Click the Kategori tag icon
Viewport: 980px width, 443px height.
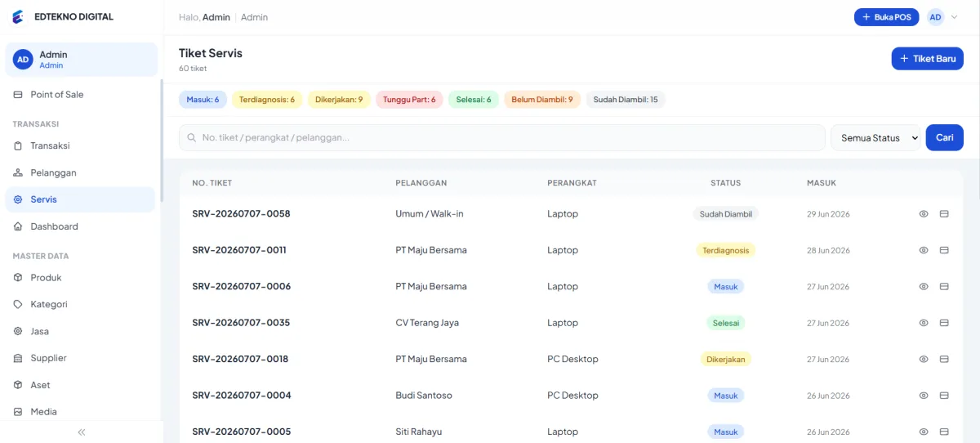tap(18, 304)
